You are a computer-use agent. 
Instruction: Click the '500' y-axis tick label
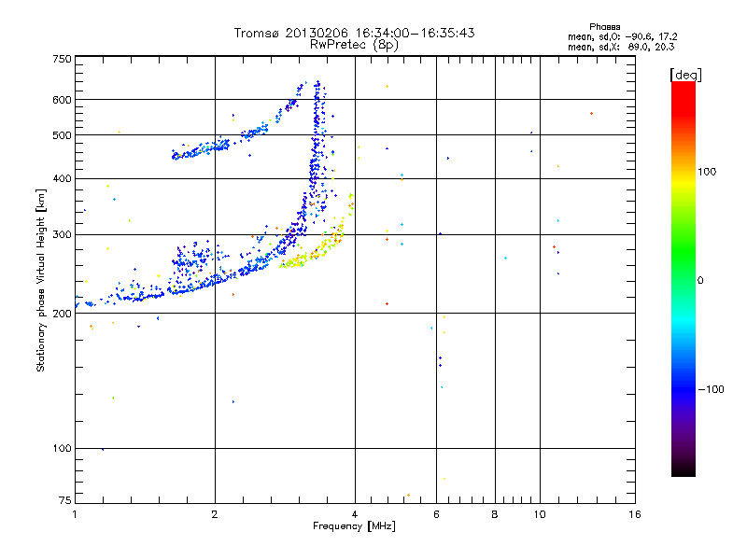[x=62, y=135]
